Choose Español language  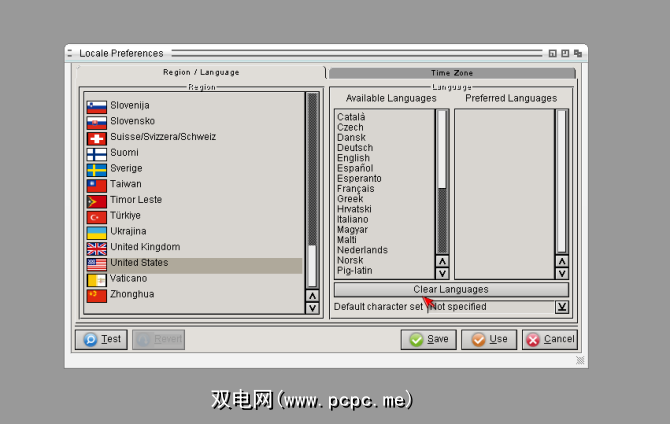(x=355, y=168)
